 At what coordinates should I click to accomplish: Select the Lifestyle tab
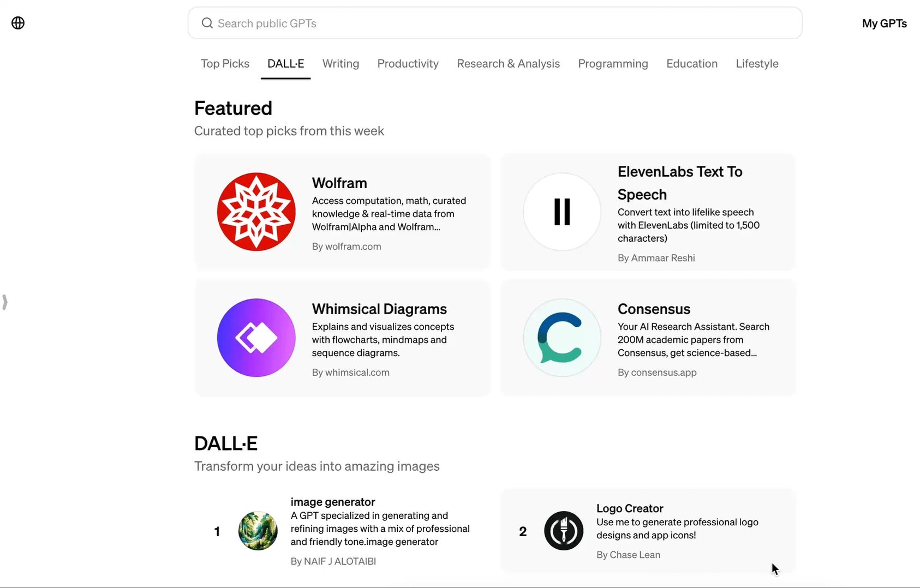click(x=757, y=64)
